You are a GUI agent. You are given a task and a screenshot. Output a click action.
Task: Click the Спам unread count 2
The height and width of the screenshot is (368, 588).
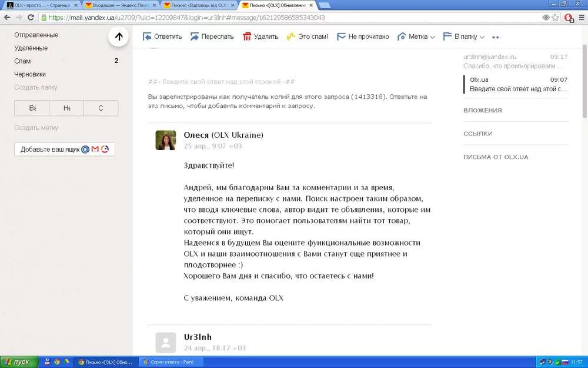click(x=116, y=61)
